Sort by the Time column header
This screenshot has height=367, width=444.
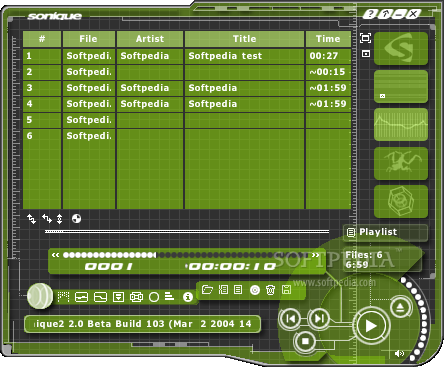[328, 39]
